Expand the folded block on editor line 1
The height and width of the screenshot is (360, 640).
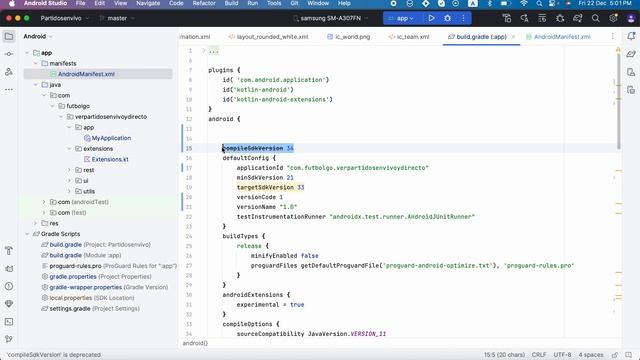(x=204, y=51)
